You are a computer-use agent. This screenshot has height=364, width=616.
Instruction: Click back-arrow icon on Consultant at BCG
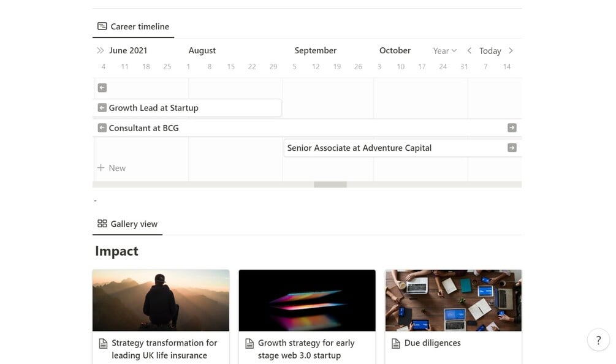click(102, 127)
